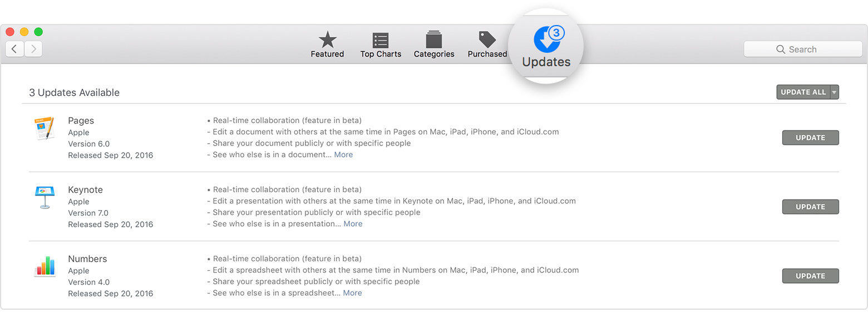Click the Search field
Viewport: 868px width, 312px height.
[x=803, y=49]
